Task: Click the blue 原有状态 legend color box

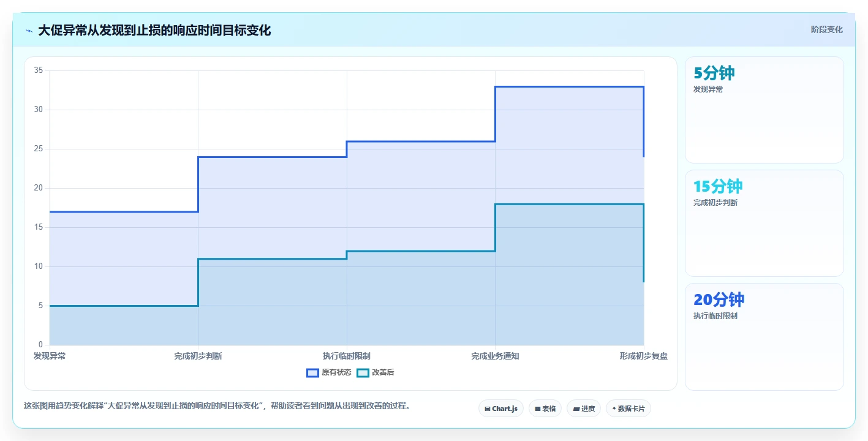Action: pos(312,372)
